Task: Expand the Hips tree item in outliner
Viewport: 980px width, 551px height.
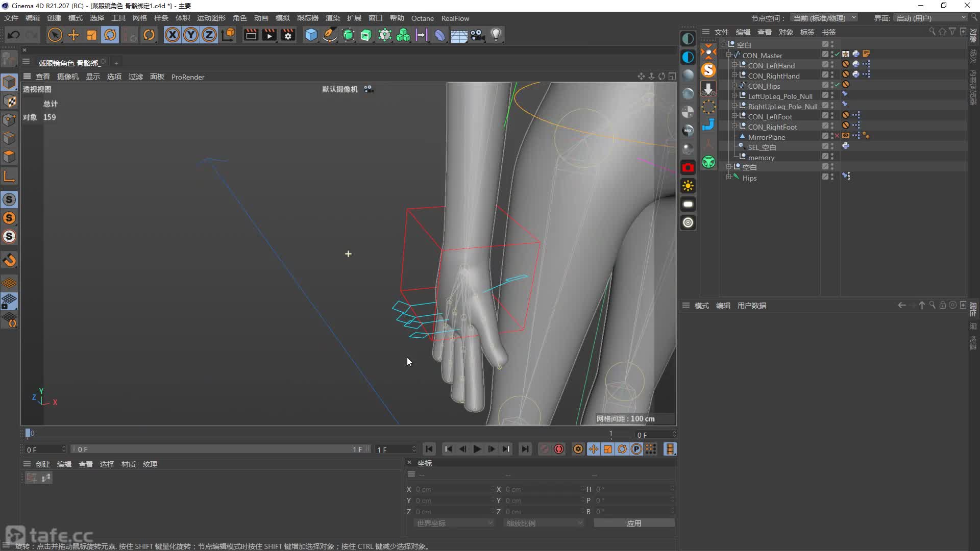Action: pos(729,178)
